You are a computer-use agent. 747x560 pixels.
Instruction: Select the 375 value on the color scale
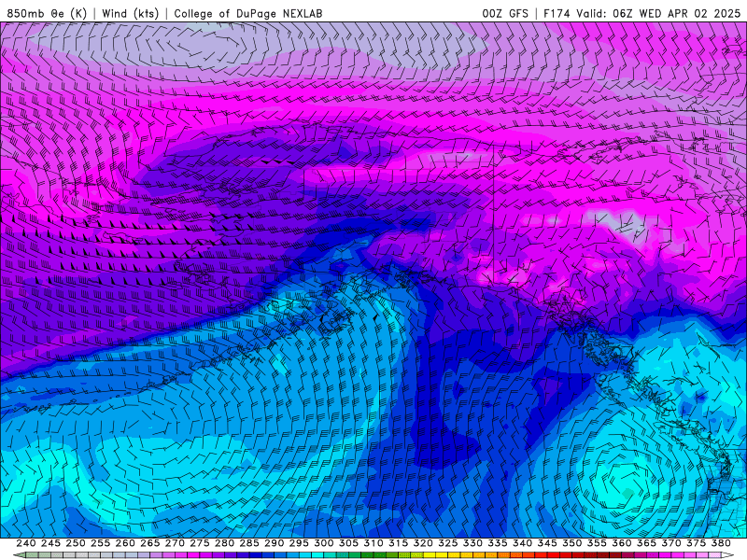696,543
